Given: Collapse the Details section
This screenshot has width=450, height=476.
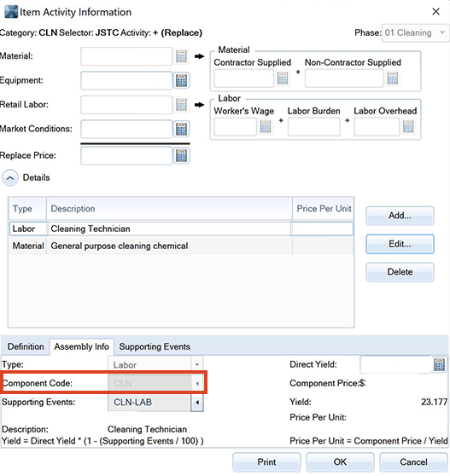Looking at the screenshot, I should 10,178.
